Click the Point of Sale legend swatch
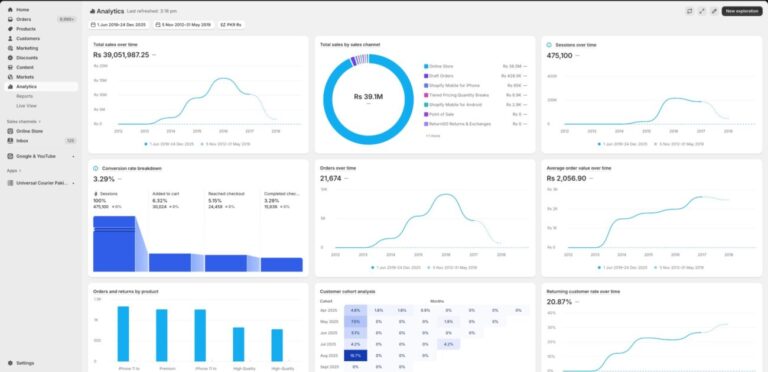Screen dimensions: 768x372 426,114
